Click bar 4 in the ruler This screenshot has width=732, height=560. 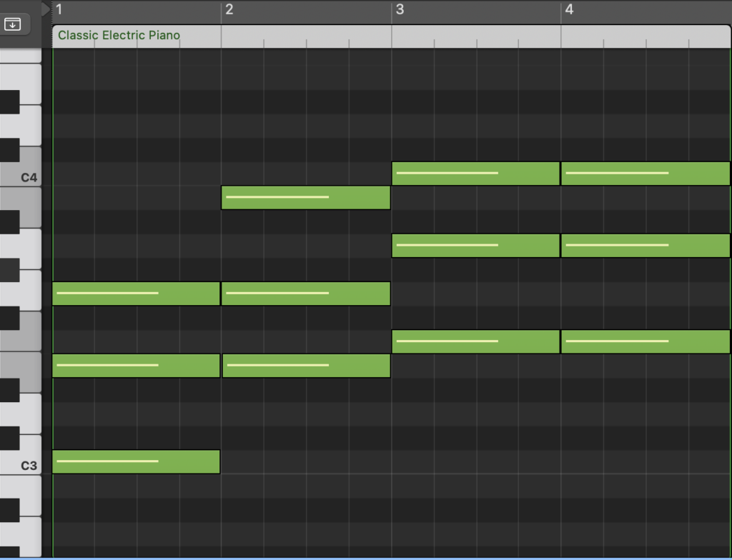tap(569, 9)
